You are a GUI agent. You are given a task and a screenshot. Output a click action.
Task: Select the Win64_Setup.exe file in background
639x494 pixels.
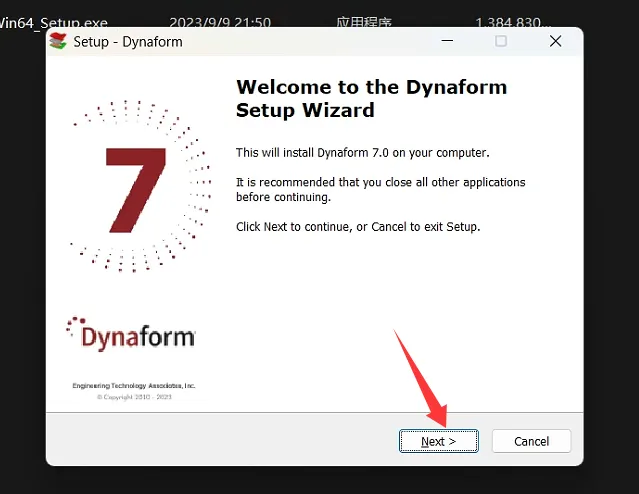[x=54, y=22]
